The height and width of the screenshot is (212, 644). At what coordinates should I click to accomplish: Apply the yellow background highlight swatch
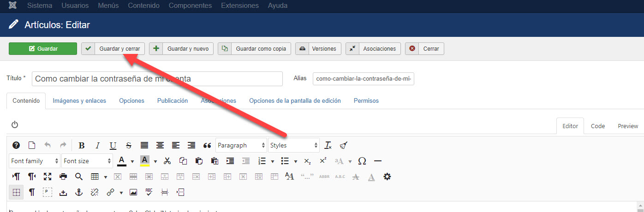pos(145,161)
